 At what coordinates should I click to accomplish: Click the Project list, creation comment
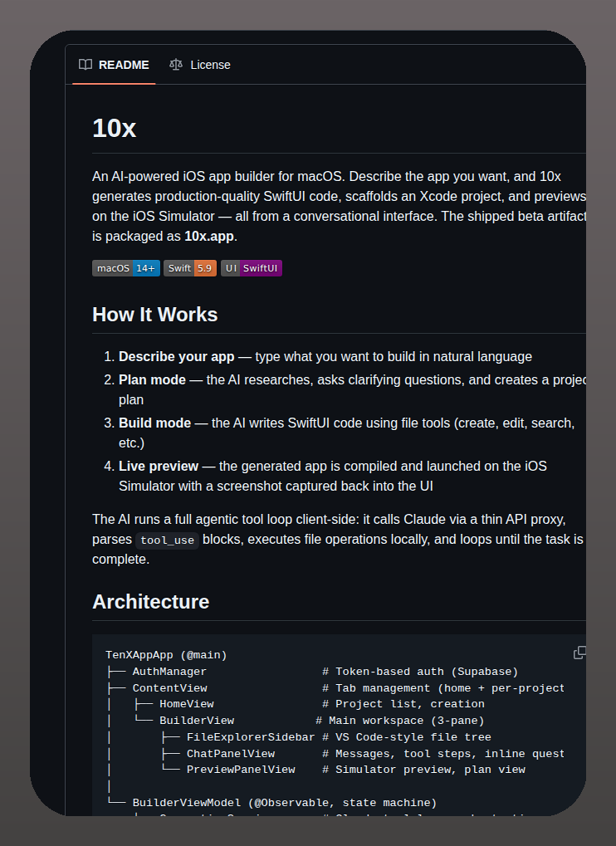tap(403, 704)
